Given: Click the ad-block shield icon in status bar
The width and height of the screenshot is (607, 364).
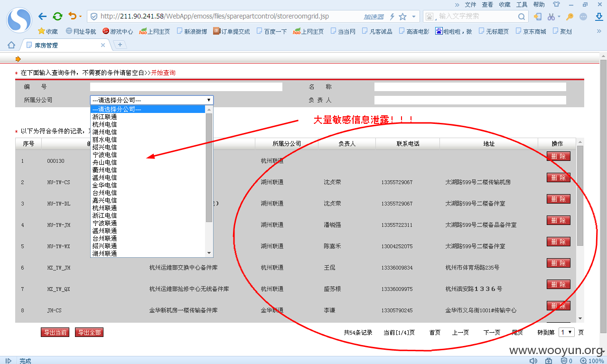Looking at the screenshot, I should tap(564, 361).
